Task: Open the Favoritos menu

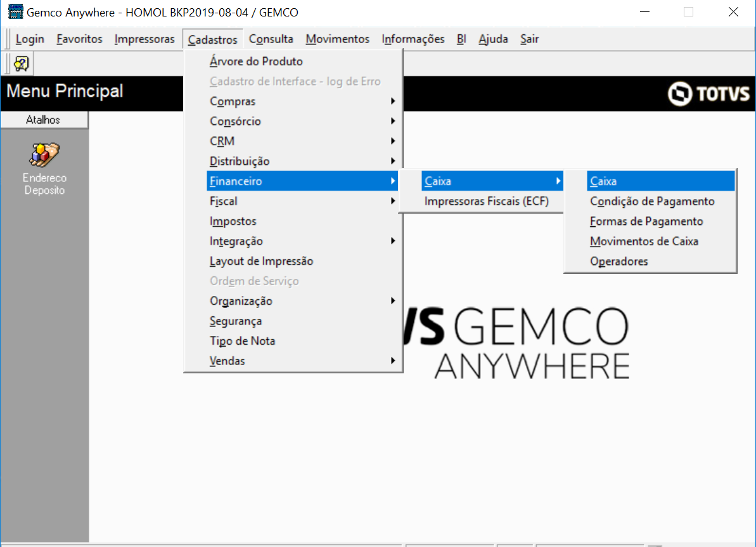Action: point(80,39)
